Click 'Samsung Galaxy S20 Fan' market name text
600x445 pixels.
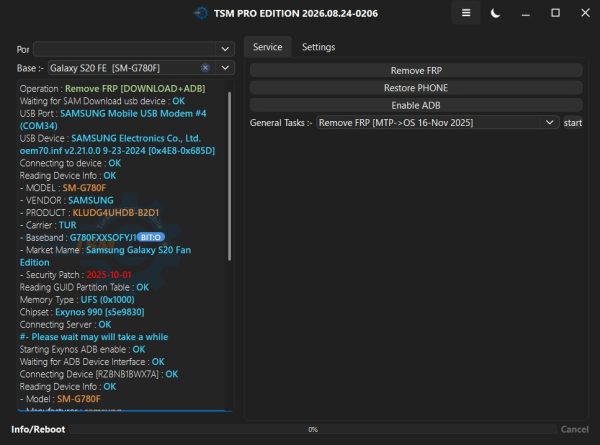pos(139,250)
